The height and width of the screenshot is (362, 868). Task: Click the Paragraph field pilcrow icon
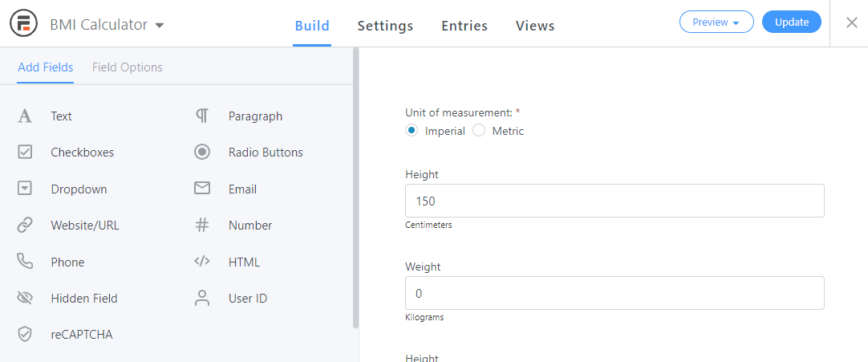point(202,116)
